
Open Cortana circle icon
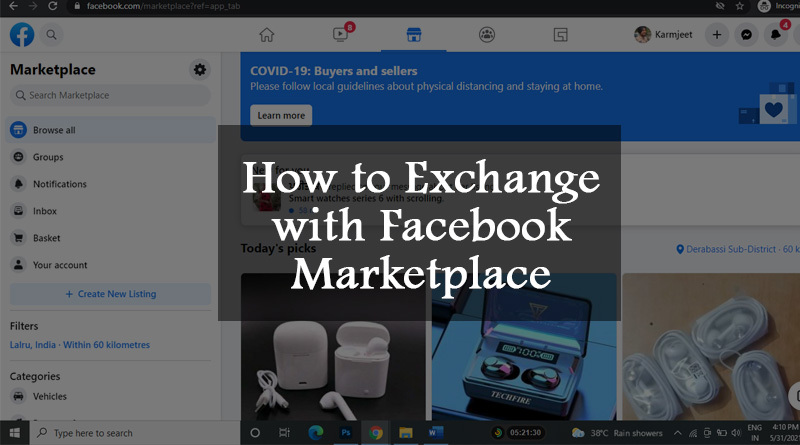click(255, 433)
